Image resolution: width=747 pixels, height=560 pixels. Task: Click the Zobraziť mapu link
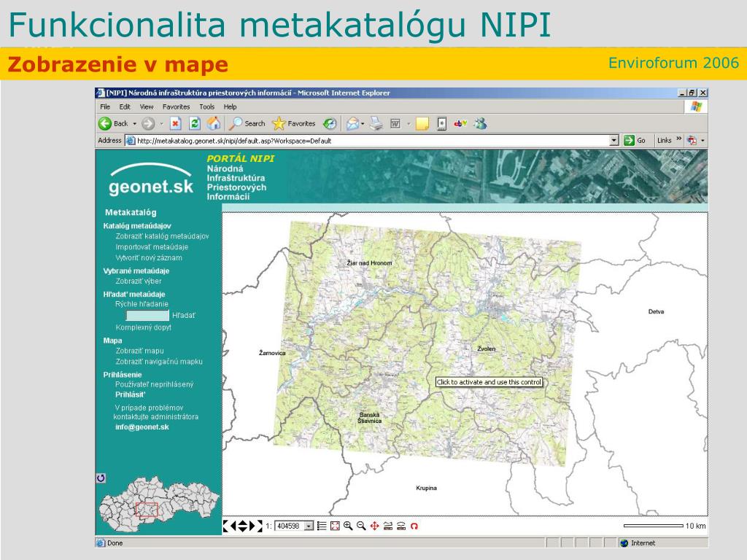[x=139, y=351]
